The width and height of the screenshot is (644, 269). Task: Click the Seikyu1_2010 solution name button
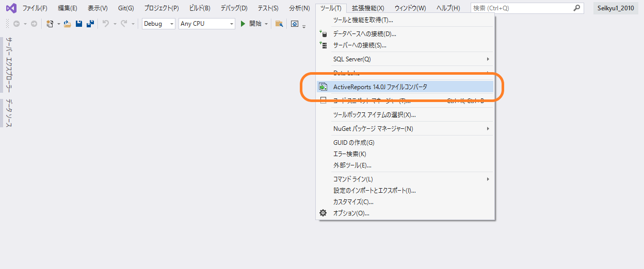[x=616, y=8]
